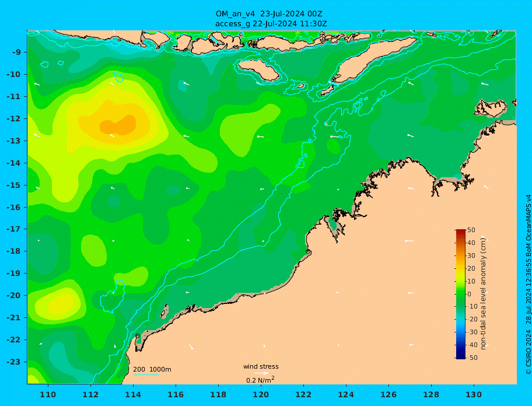Select latitude label -14 on left axis
The image size is (532, 406).
[14, 163]
